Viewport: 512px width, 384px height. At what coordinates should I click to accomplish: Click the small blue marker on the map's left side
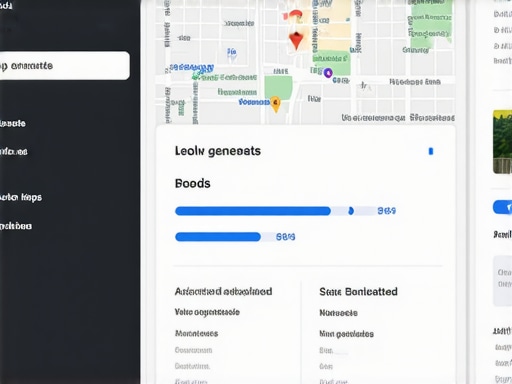pos(232,54)
